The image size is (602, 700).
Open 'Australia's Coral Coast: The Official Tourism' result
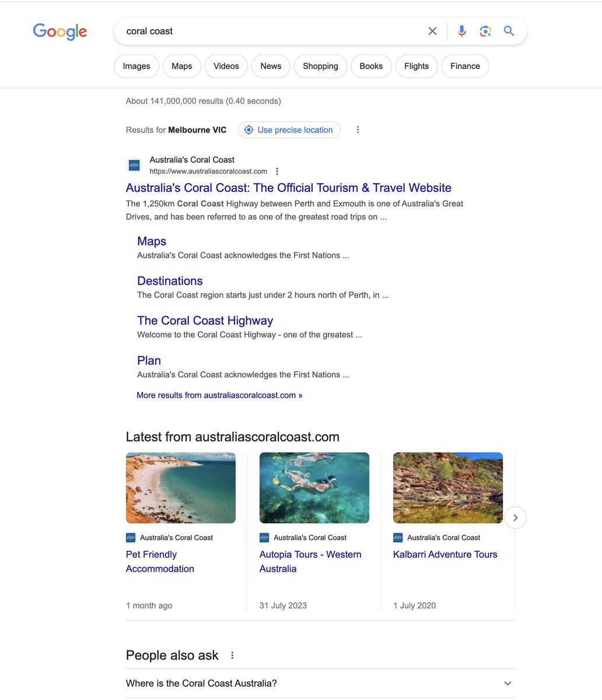pyautogui.click(x=289, y=188)
